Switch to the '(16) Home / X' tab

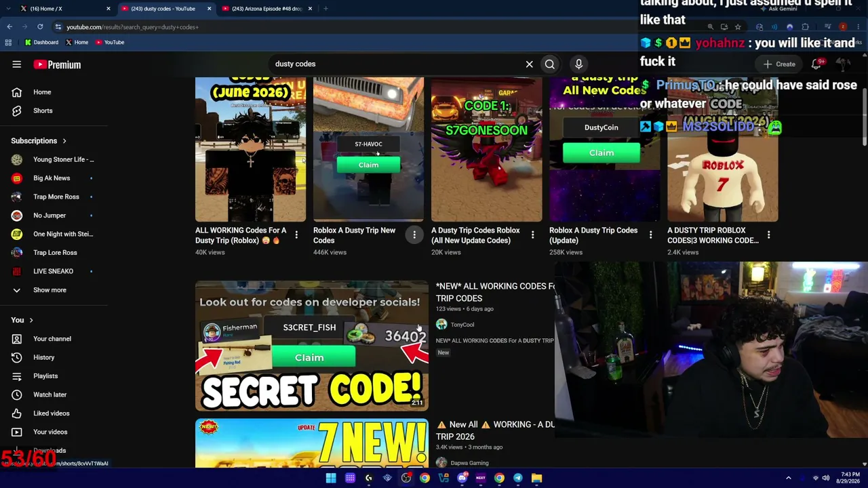point(64,9)
